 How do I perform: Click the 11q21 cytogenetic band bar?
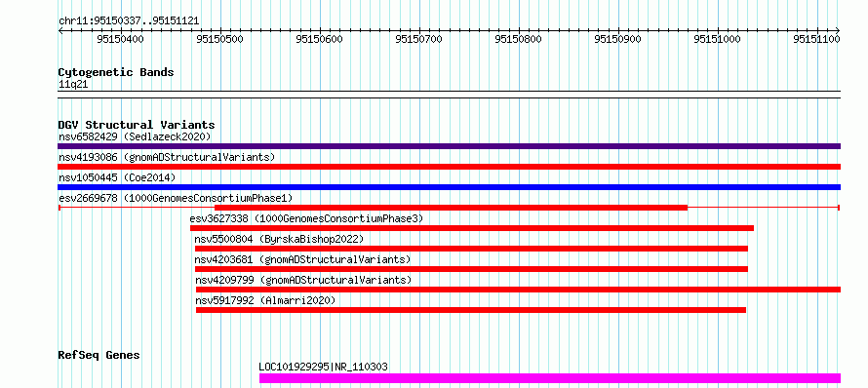tap(449, 95)
